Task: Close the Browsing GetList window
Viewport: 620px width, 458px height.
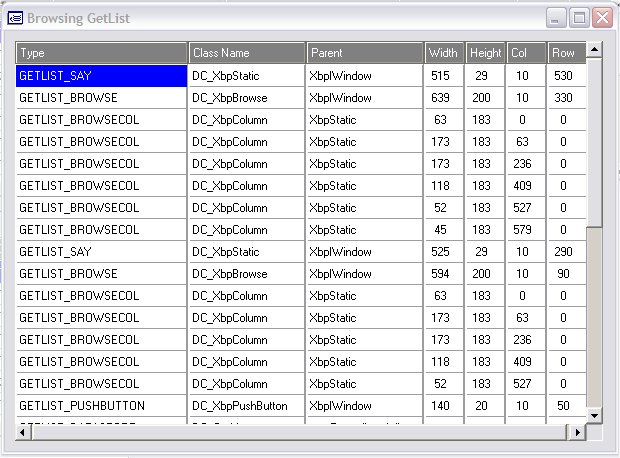Action: pos(602,18)
